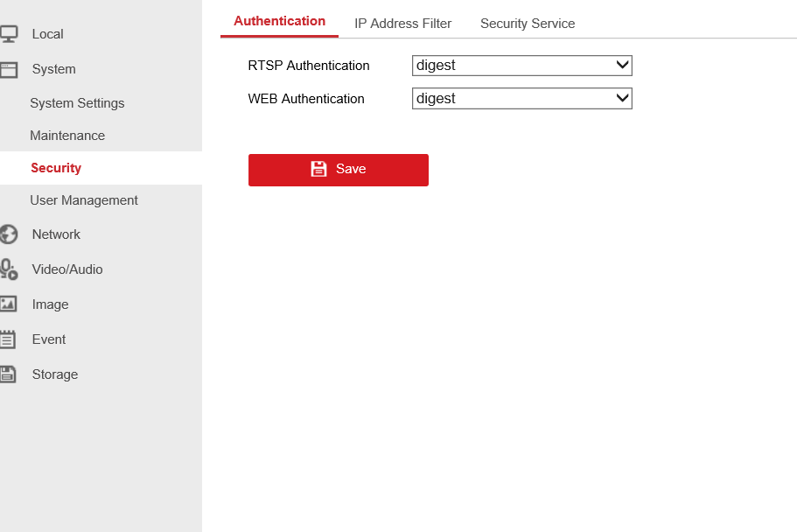Click the Video/Audio microphone icon

tap(9, 269)
